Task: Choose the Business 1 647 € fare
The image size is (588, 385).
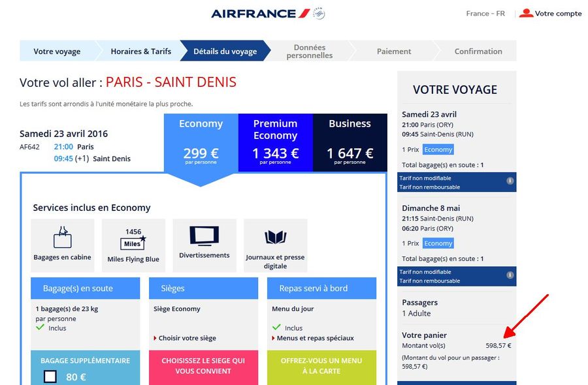Action: click(350, 143)
